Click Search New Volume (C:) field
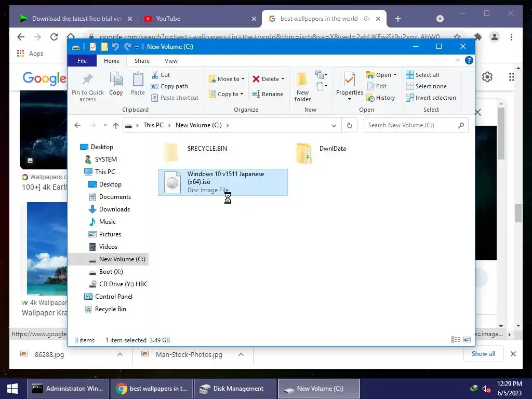532x399 pixels. point(416,125)
